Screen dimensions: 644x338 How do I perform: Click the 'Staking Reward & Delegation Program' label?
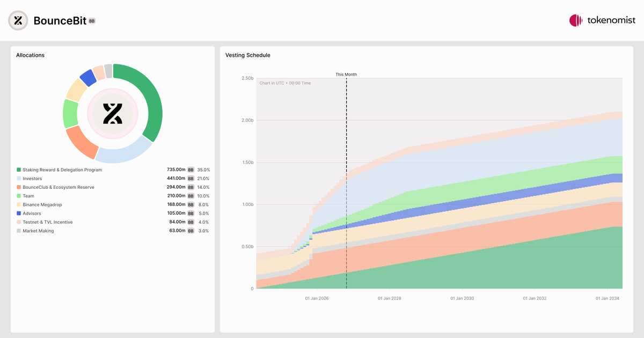(x=62, y=170)
